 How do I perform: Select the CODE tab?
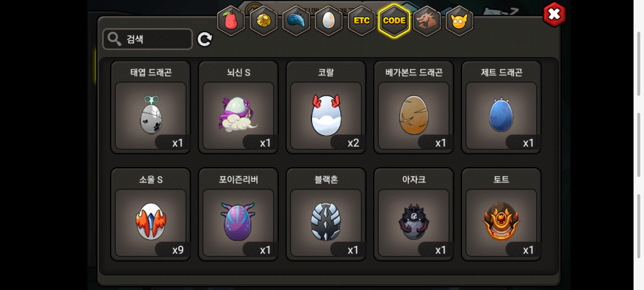394,21
